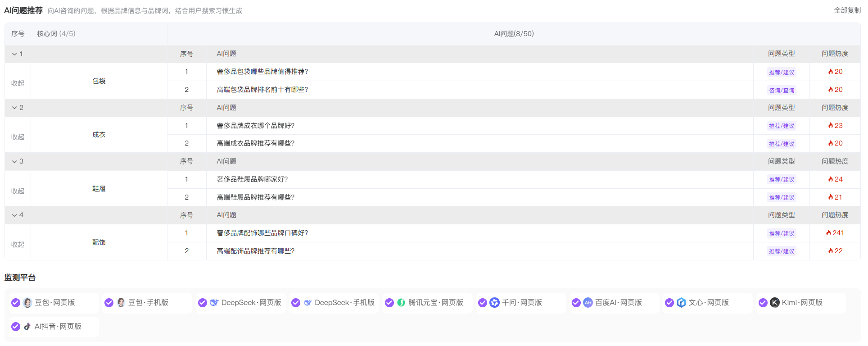Click the DeepSeek 网页版 whale icon

(x=214, y=303)
